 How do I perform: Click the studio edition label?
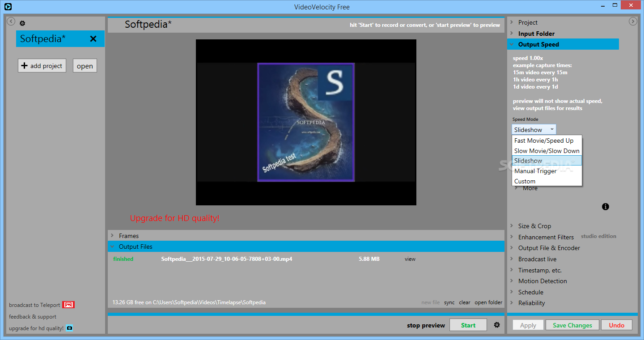[x=598, y=236]
